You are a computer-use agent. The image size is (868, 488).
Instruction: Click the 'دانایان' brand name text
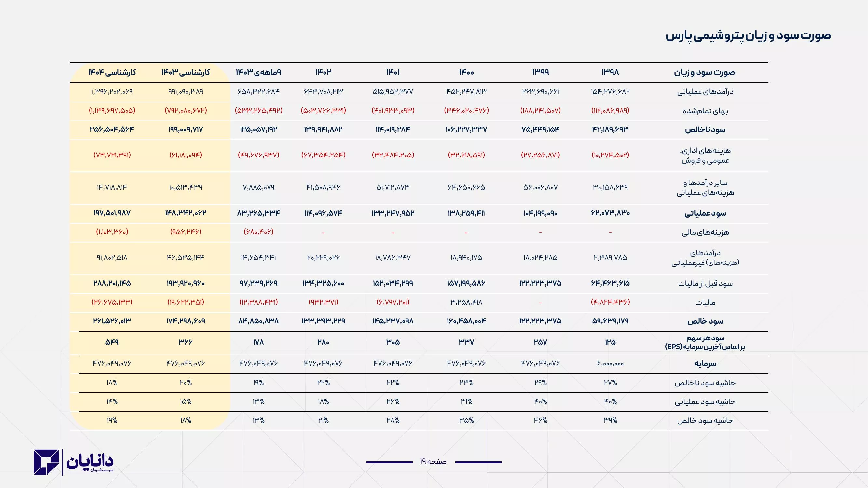[90, 461]
